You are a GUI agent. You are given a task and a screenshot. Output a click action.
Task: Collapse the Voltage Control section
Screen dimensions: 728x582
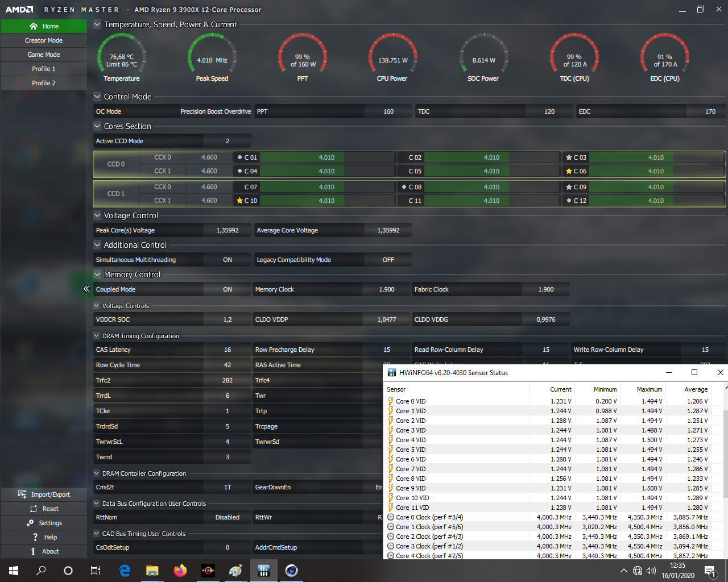tap(97, 215)
